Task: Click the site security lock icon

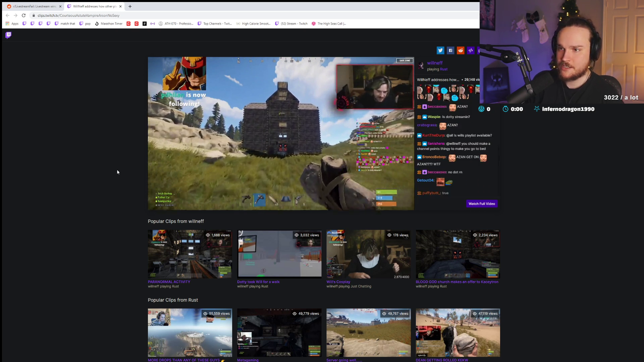Action: point(34,15)
